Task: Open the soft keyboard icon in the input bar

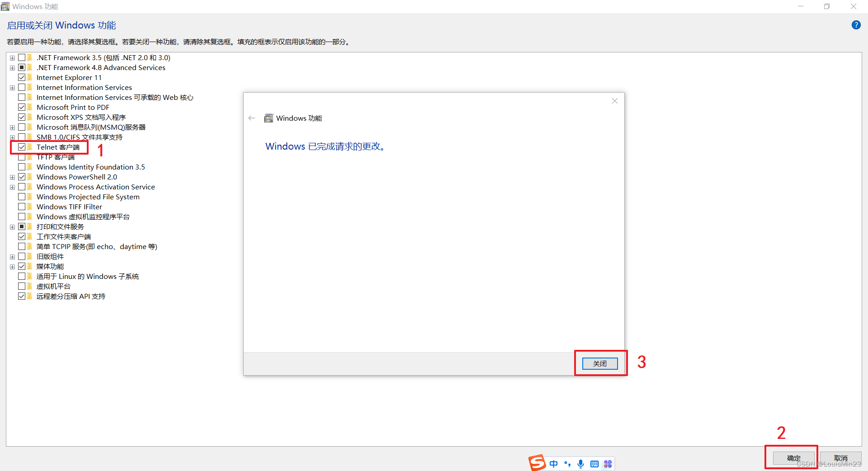Action: (594, 464)
